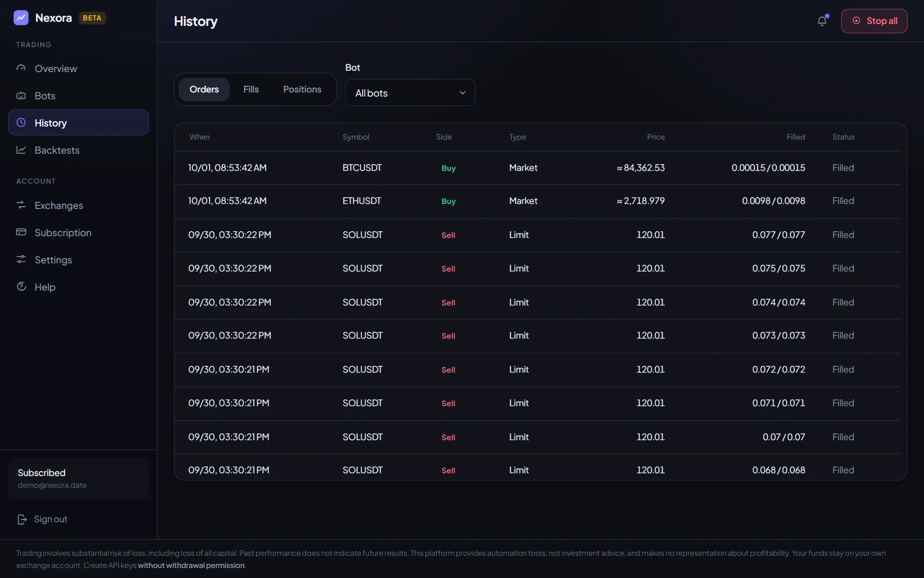Click the Backtests chart icon
The height and width of the screenshot is (578, 924).
point(21,150)
